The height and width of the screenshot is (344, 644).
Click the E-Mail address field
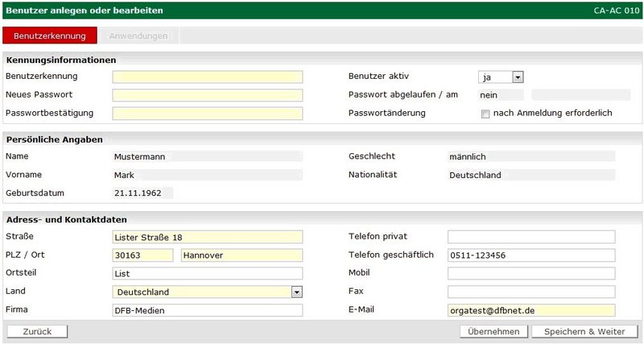[530, 310]
